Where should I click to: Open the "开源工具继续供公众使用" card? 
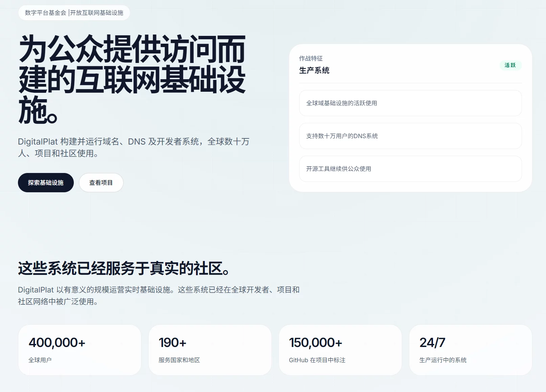coord(410,169)
